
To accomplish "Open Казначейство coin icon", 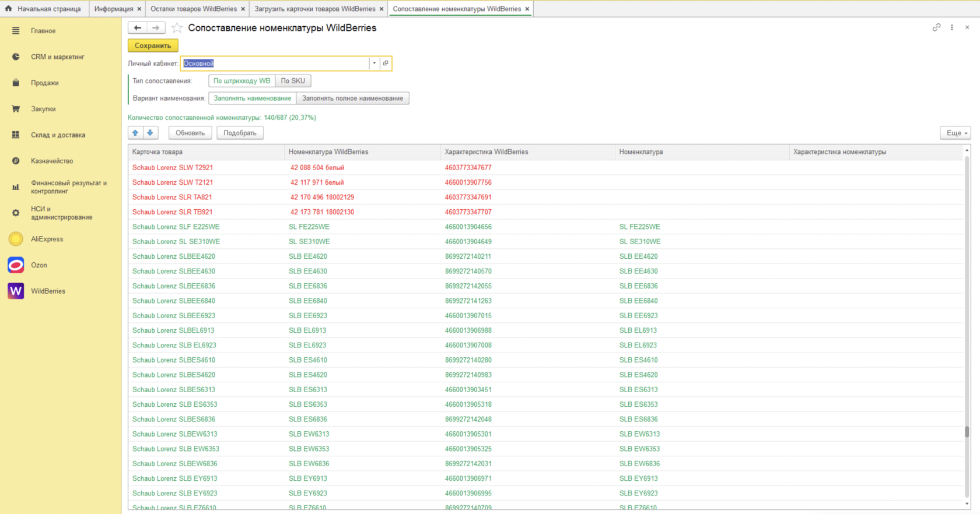I will [x=16, y=161].
